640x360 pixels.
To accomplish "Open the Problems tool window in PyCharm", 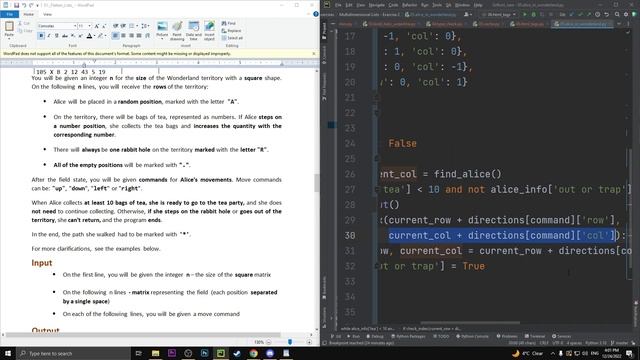I will [x=507, y=336].
